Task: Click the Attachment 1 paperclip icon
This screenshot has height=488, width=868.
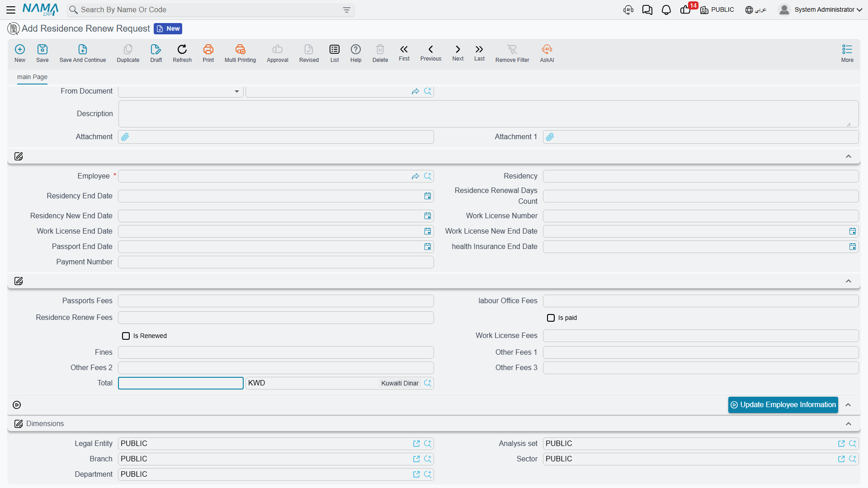Action: [550, 137]
